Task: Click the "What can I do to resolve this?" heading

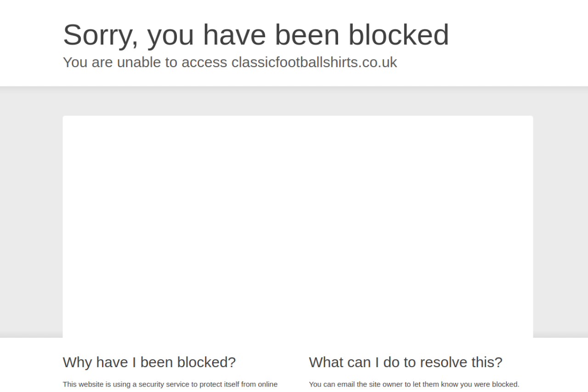Action: (406, 362)
